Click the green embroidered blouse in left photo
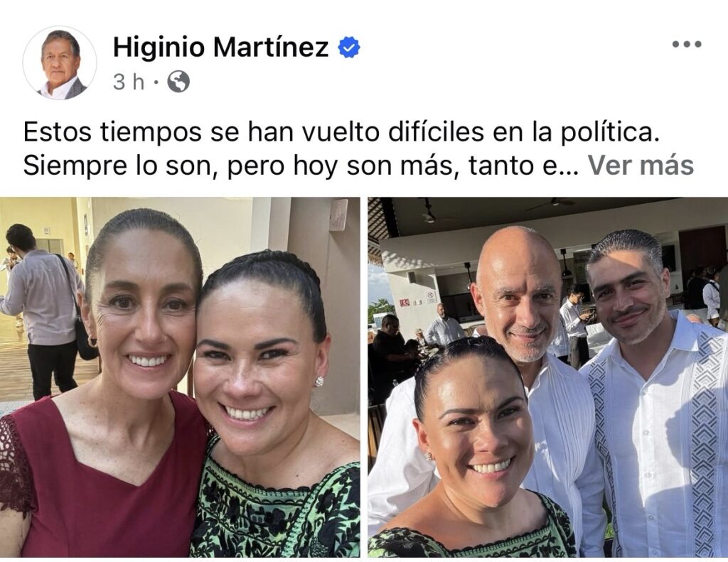 [275, 504]
